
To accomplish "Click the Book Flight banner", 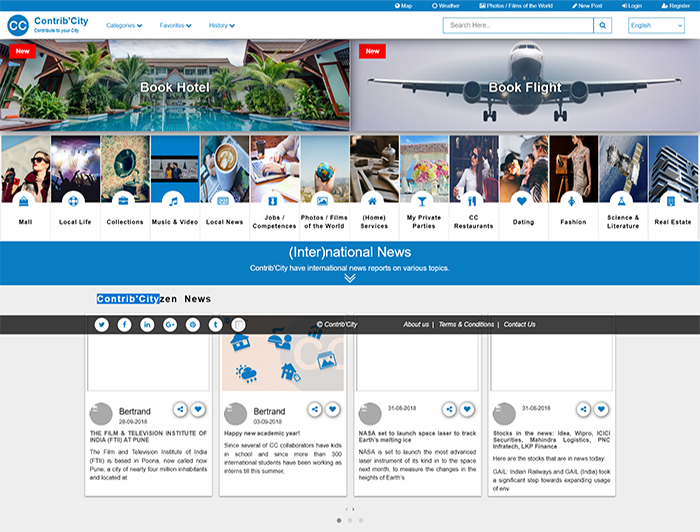I will [524, 87].
